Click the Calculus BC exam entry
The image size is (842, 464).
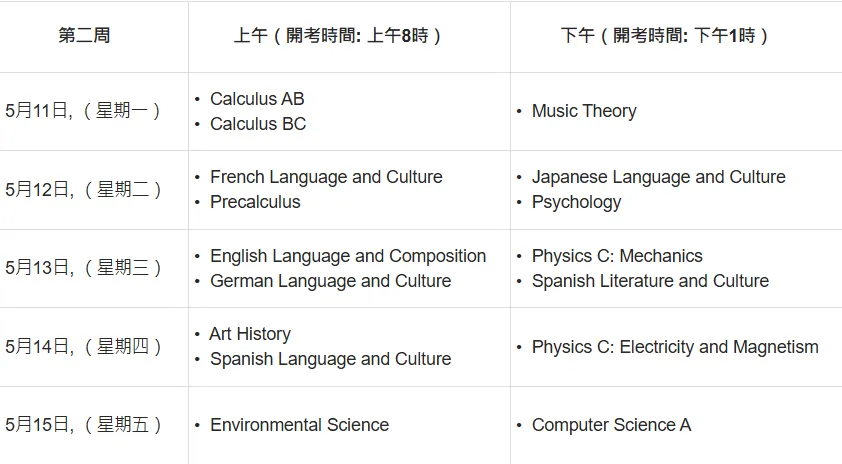click(258, 124)
